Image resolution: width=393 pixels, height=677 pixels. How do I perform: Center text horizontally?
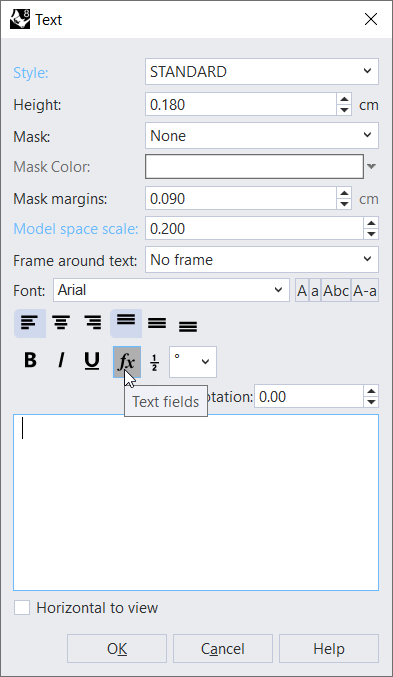coord(61,323)
